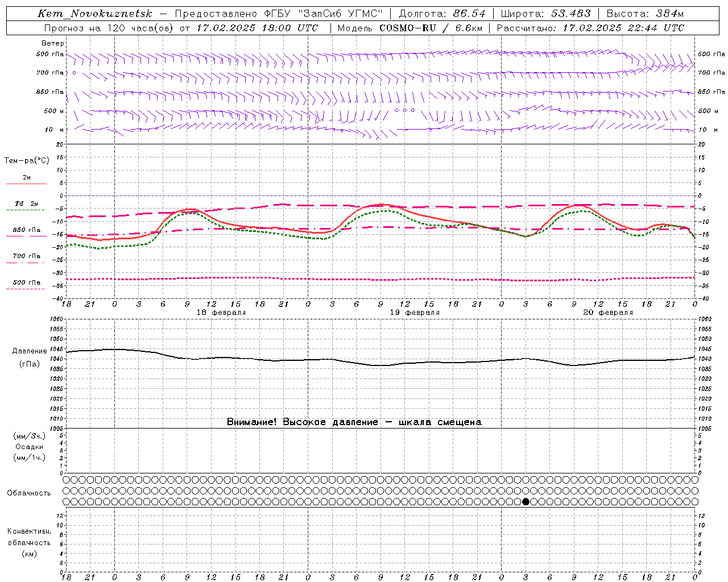Click the (гПа) unit label under Давление
Screen dimensions: 728x582
30,364
